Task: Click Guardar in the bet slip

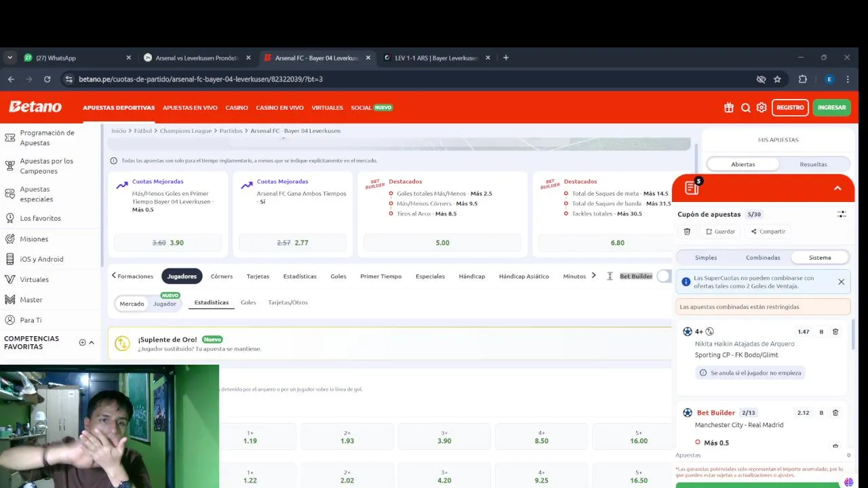Action: (720, 232)
